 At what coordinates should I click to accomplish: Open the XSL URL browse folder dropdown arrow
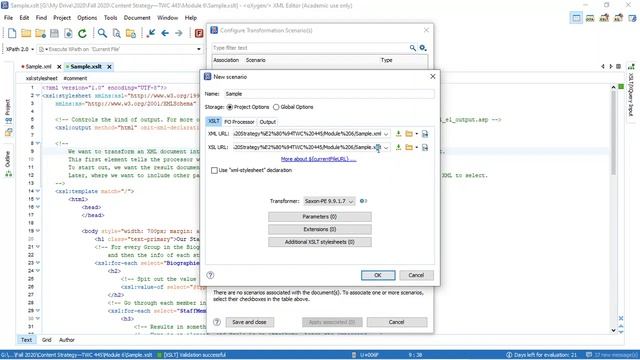(416, 147)
